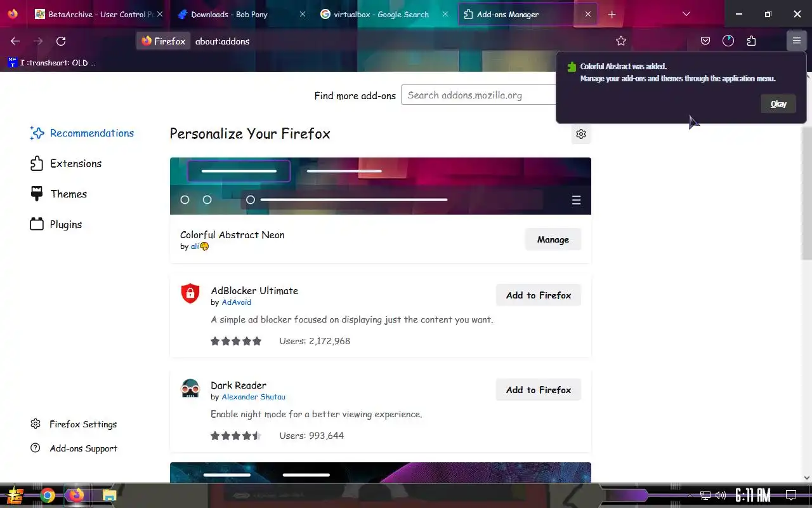Open the Firefox application menu hamburger icon
This screenshot has width=812, height=508.
pyautogui.click(x=796, y=41)
